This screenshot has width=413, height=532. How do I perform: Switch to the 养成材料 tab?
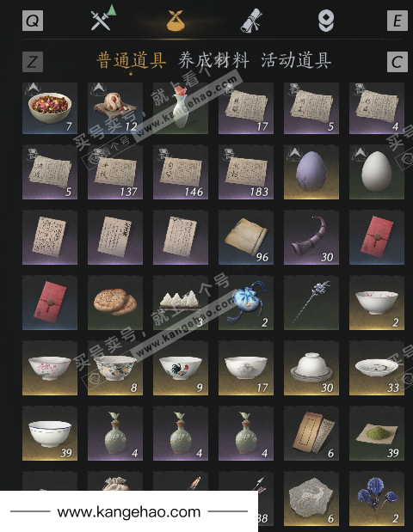click(213, 60)
